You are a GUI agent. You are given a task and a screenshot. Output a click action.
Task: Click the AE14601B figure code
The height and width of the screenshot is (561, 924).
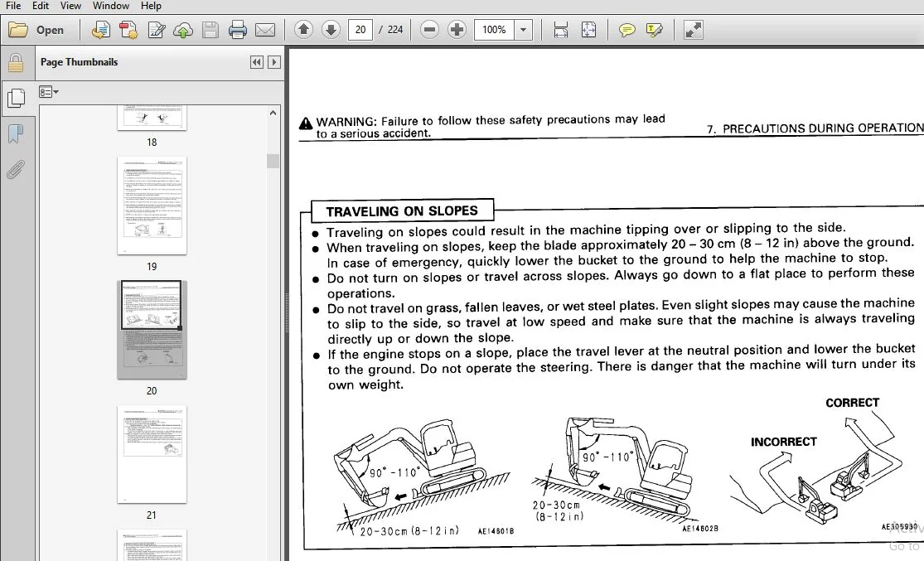coord(496,531)
